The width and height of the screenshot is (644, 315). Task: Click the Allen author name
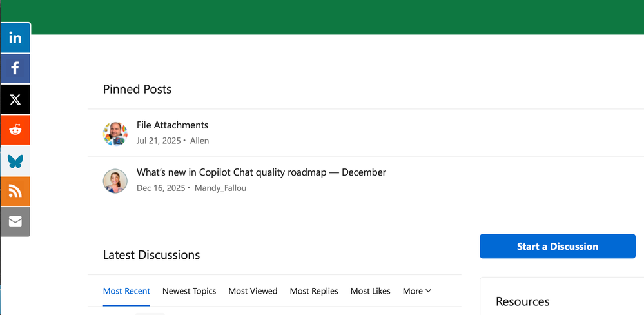[199, 141]
